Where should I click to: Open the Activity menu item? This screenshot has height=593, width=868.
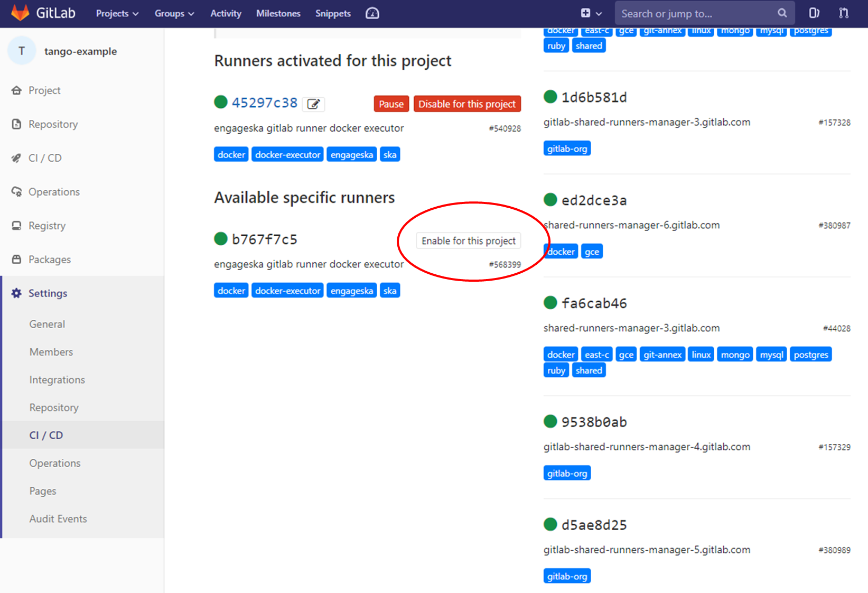point(226,14)
